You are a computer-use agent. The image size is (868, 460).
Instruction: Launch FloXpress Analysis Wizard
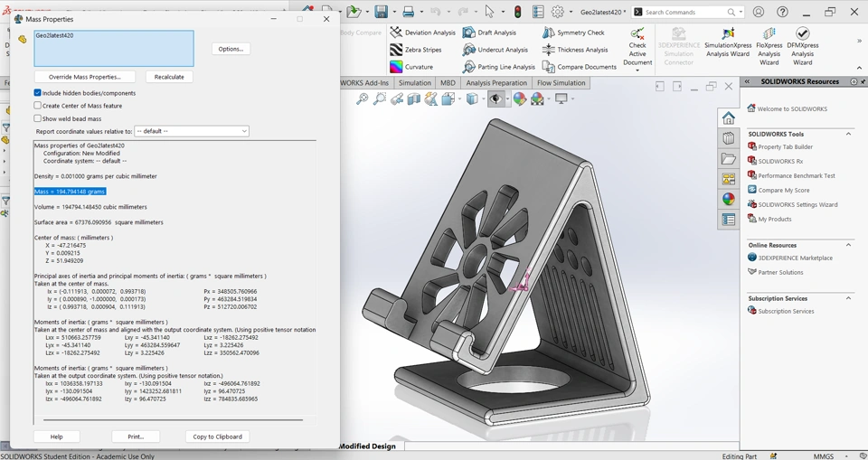[x=769, y=46]
